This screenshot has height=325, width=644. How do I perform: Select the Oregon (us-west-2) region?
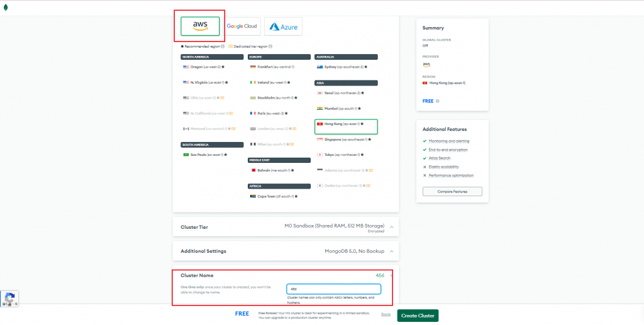tap(204, 67)
